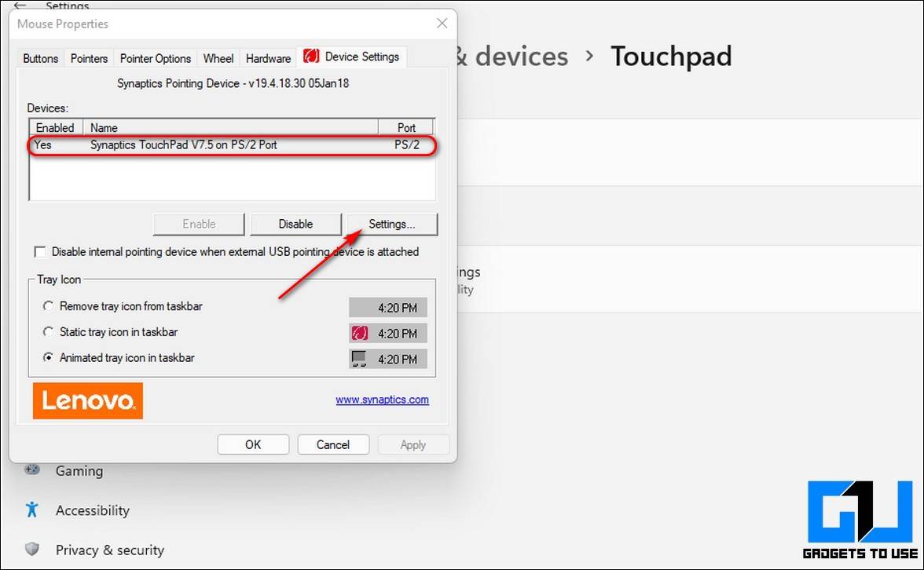
Task: Click the Settings... button
Action: tap(391, 224)
